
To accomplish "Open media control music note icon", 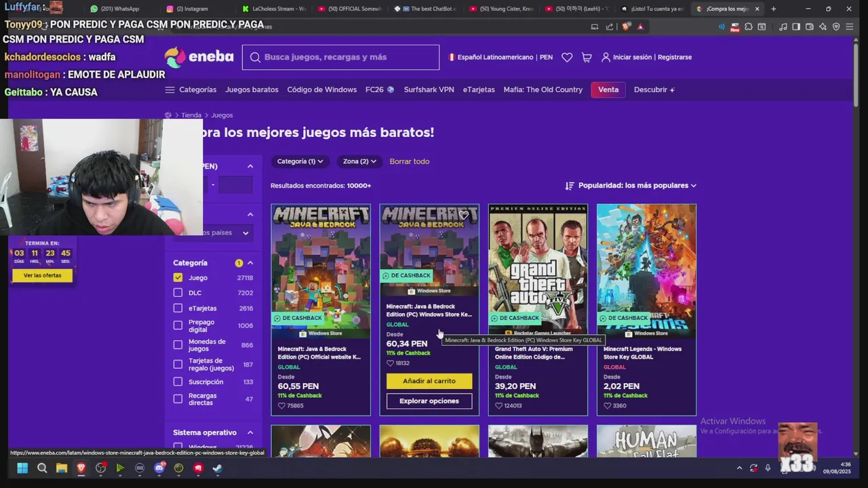I will [783, 26].
